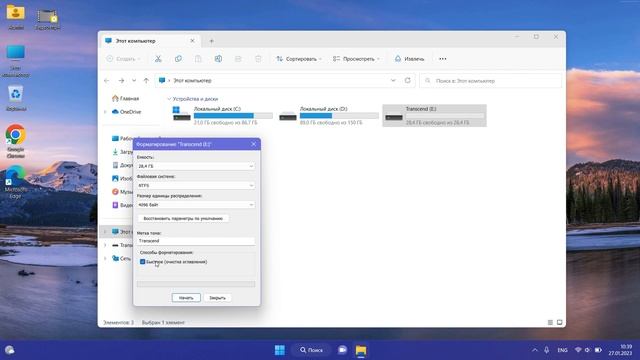Click the Start (Начать) format button

(186, 298)
